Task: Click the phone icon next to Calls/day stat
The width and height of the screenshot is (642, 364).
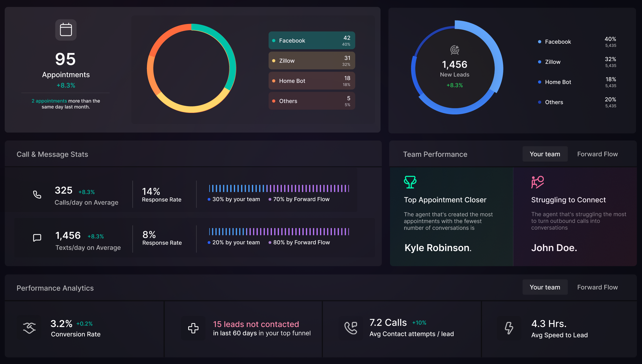Action: [x=37, y=194]
